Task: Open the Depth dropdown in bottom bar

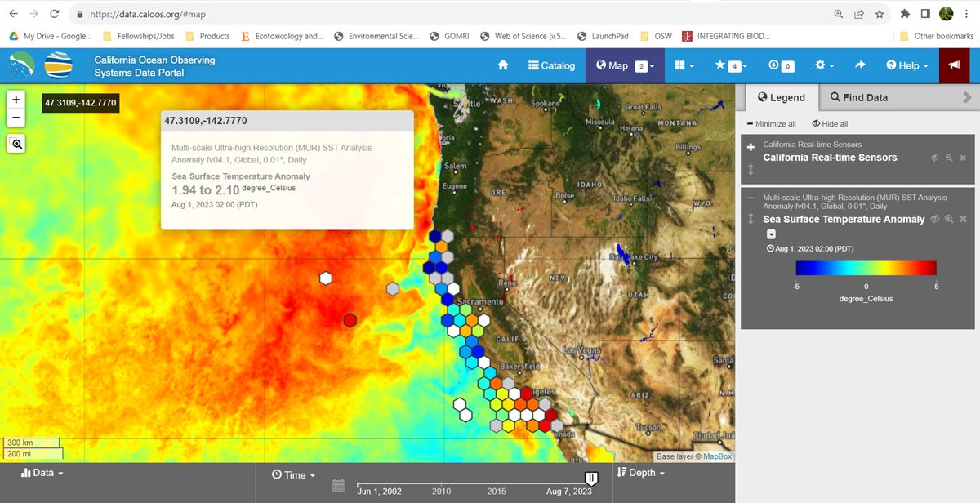Action: [641, 473]
